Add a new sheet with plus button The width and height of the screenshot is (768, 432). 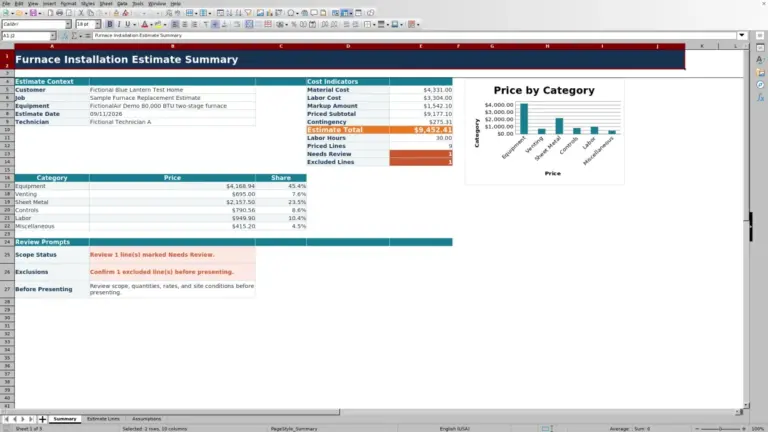[42, 419]
